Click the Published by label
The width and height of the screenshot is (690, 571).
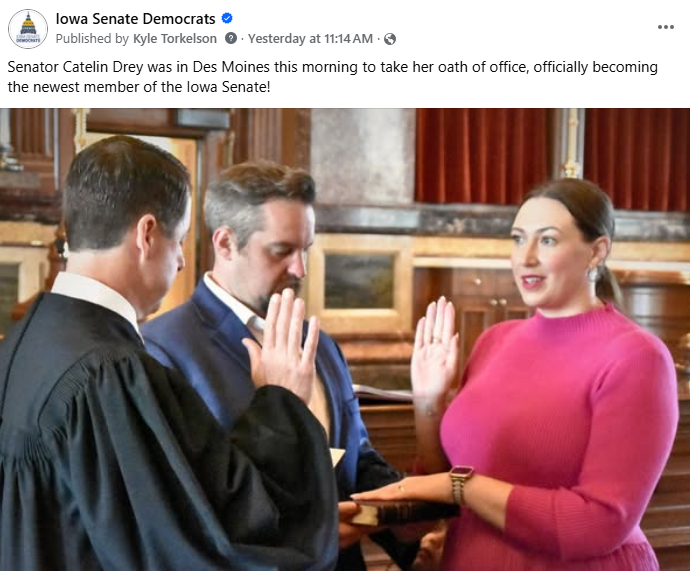click(x=92, y=39)
